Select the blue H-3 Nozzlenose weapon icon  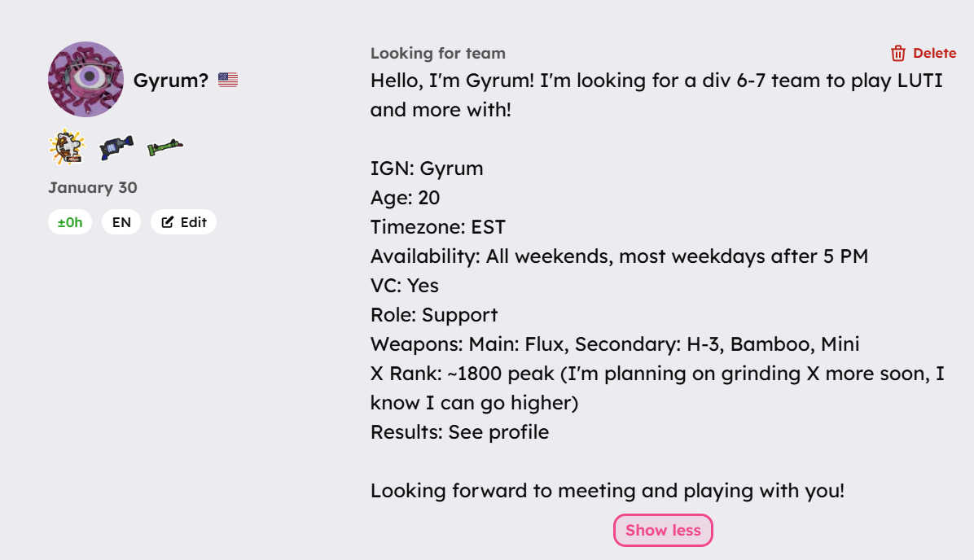[x=116, y=147]
